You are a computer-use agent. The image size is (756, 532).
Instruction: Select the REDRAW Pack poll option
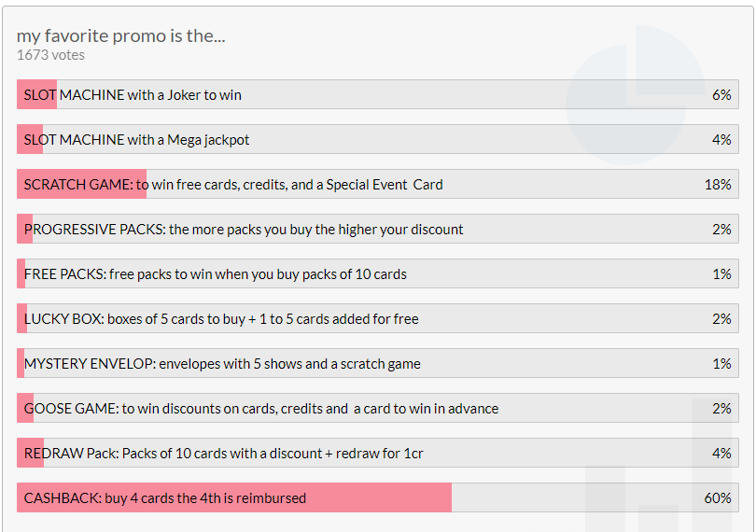224,454
